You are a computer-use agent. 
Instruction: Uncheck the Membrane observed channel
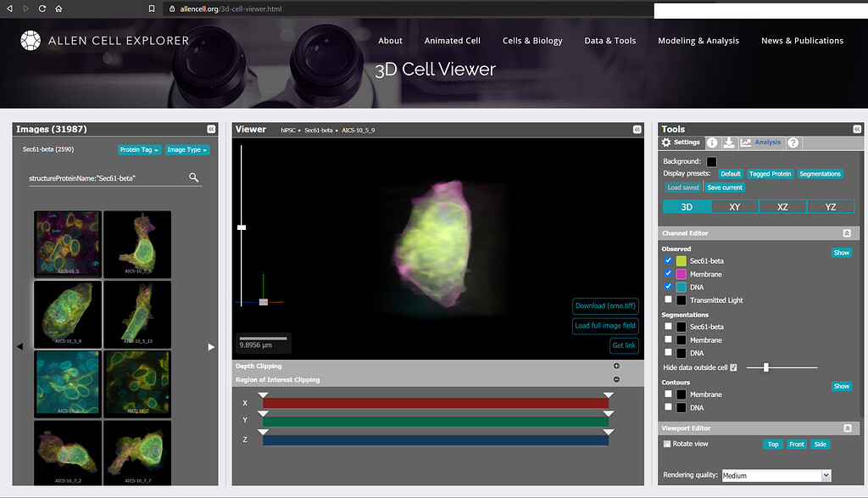[666, 273]
